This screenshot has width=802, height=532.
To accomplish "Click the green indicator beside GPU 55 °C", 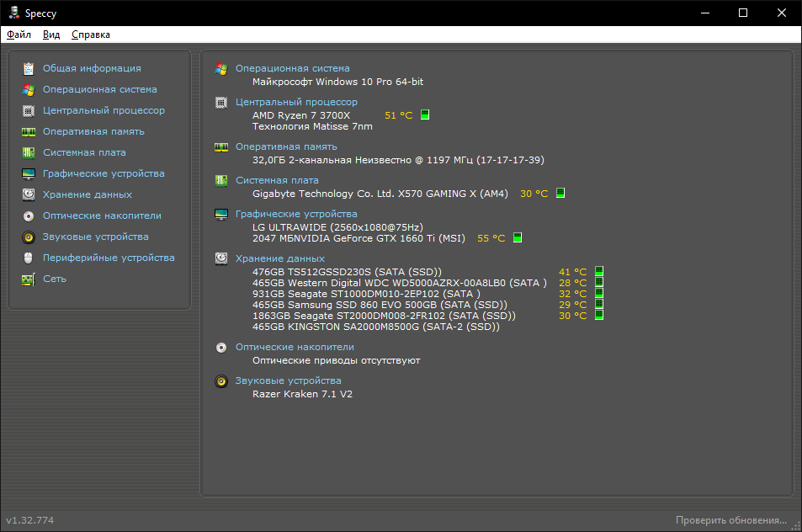I will click(x=518, y=237).
